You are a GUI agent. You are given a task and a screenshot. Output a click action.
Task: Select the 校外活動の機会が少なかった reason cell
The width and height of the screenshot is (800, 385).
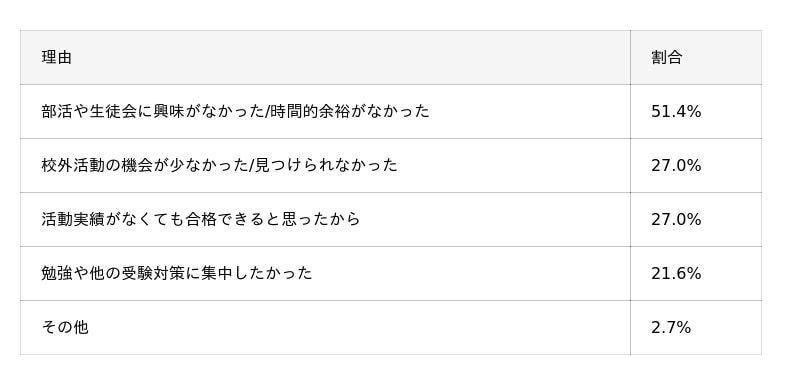[x=325, y=166]
